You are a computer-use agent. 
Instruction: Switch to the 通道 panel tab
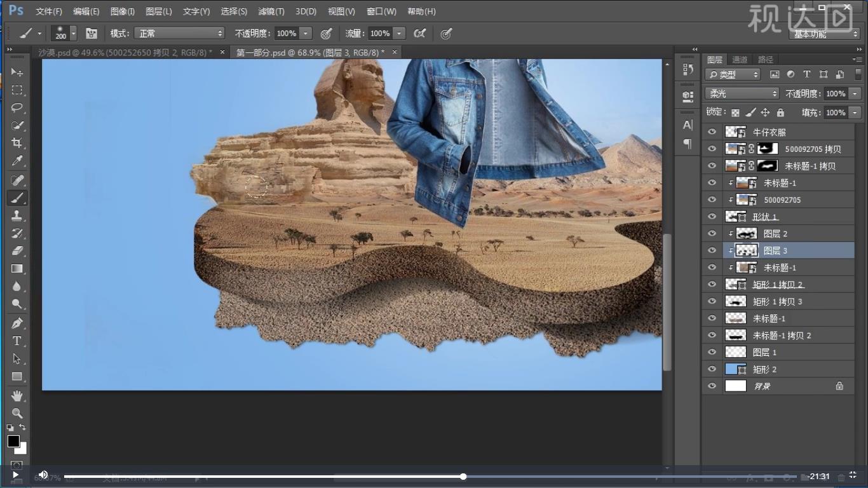tap(740, 60)
